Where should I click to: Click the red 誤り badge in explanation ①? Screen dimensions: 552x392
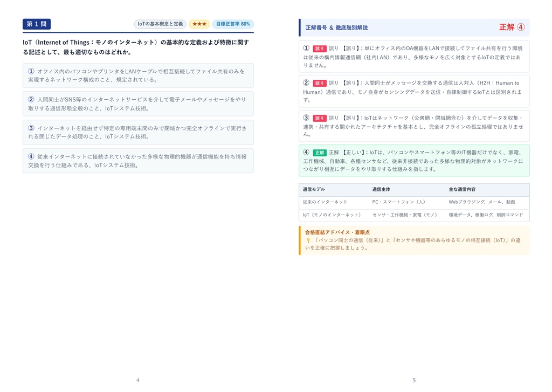coord(319,49)
